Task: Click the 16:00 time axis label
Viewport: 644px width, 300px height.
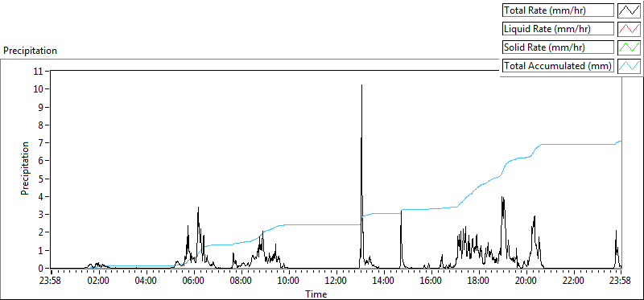Action: pyautogui.click(x=431, y=282)
